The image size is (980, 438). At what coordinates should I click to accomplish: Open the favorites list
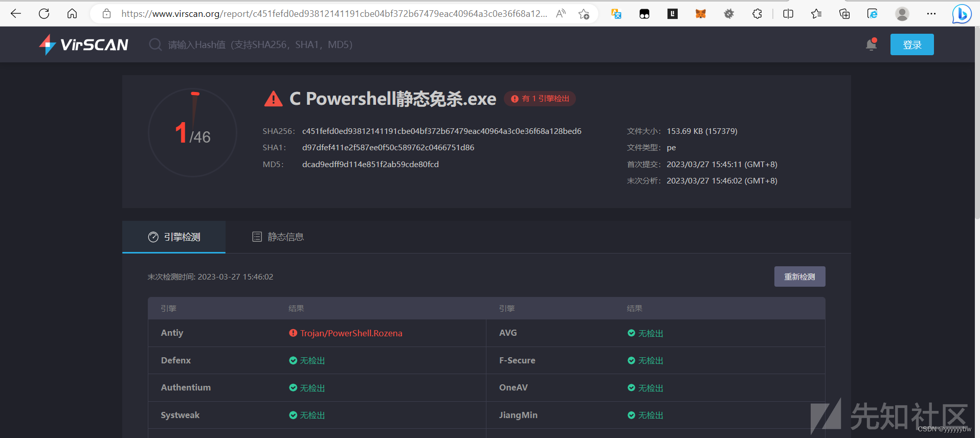816,14
